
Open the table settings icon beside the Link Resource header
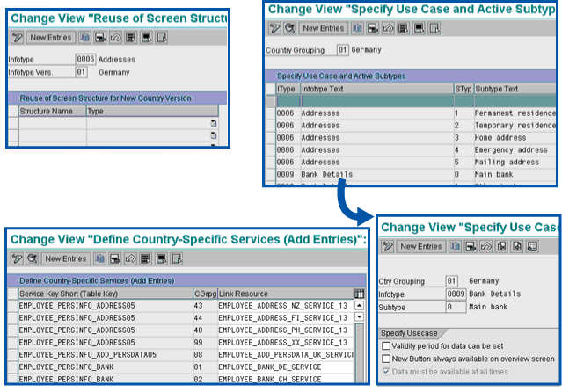click(x=358, y=293)
